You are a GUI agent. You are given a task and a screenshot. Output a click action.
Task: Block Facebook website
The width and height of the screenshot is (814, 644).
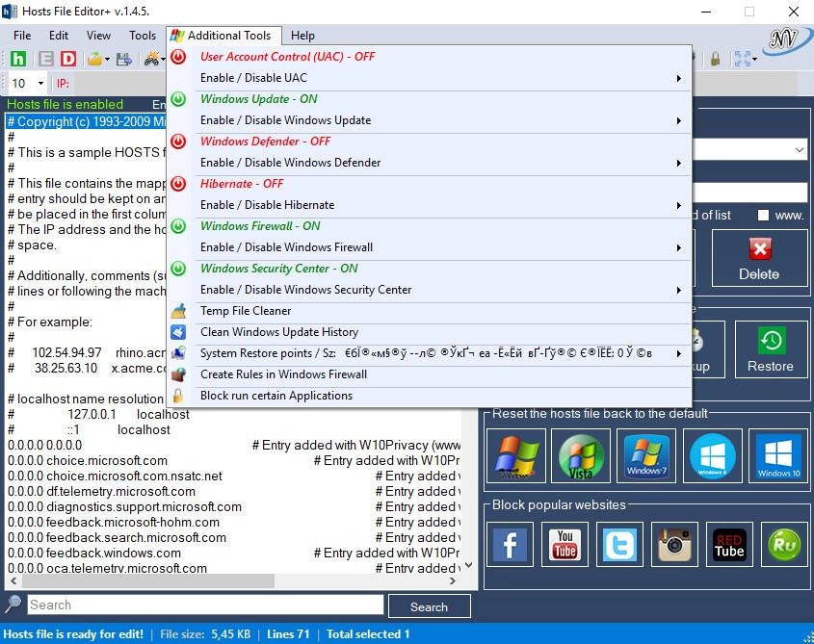click(x=510, y=544)
